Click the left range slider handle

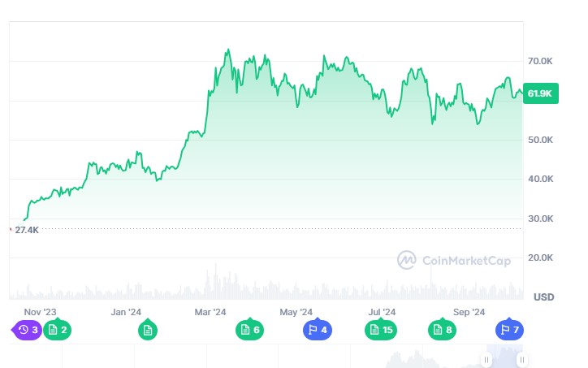click(486, 360)
